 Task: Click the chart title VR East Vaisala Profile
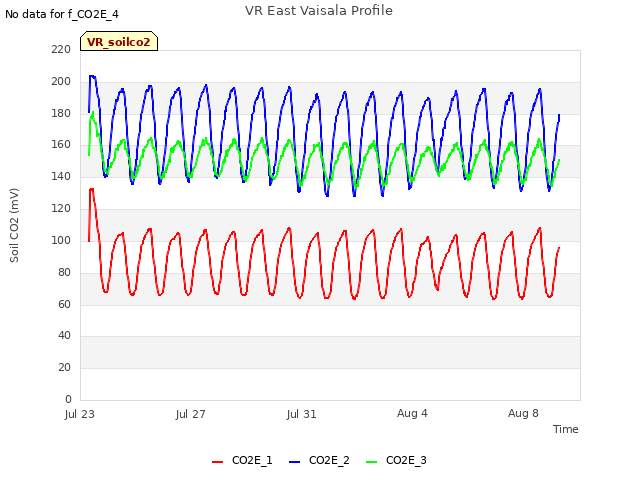[x=319, y=11]
